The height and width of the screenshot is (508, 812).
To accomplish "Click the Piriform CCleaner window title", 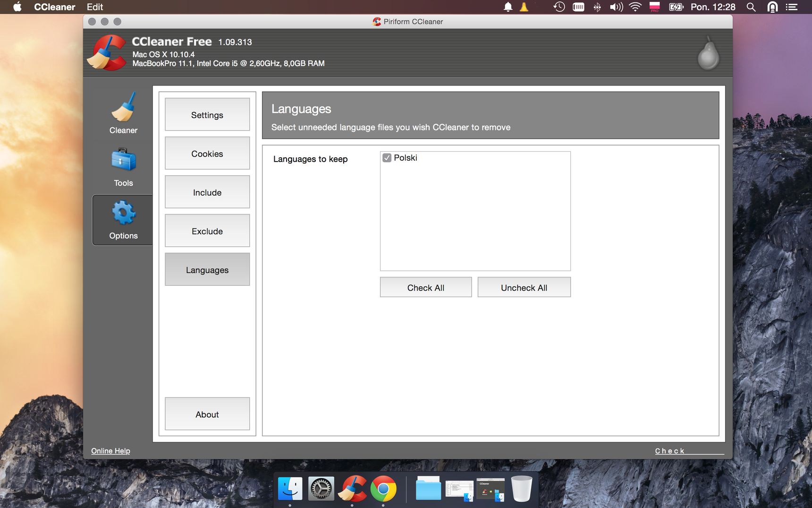I will [413, 22].
